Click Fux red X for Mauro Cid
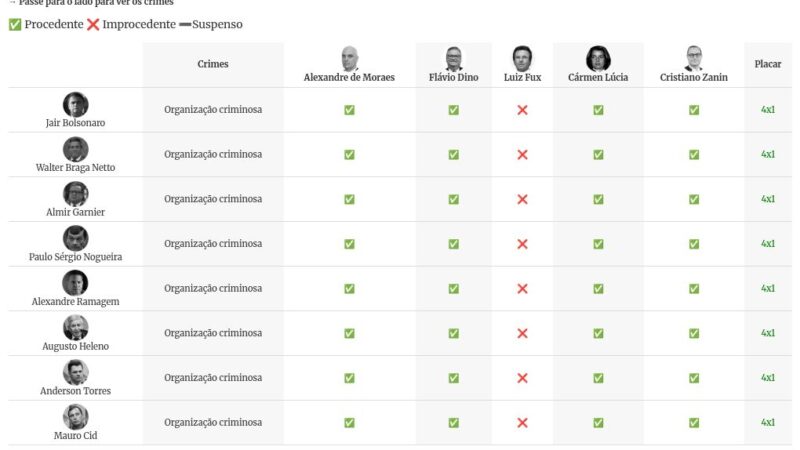 522,422
